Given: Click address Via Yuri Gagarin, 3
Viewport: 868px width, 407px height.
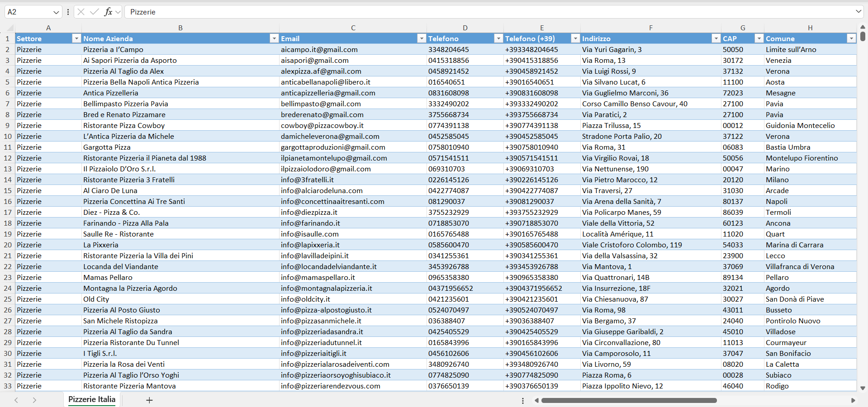Looking at the screenshot, I should (650, 49).
